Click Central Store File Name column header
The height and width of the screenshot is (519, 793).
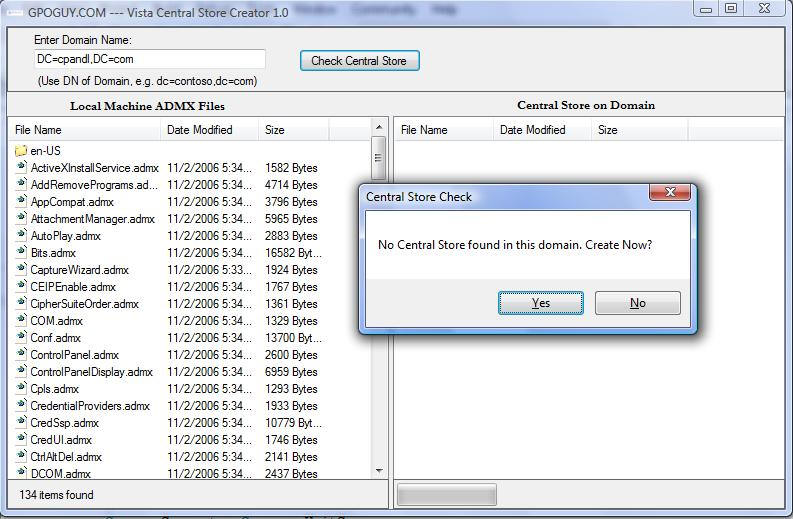tap(443, 130)
